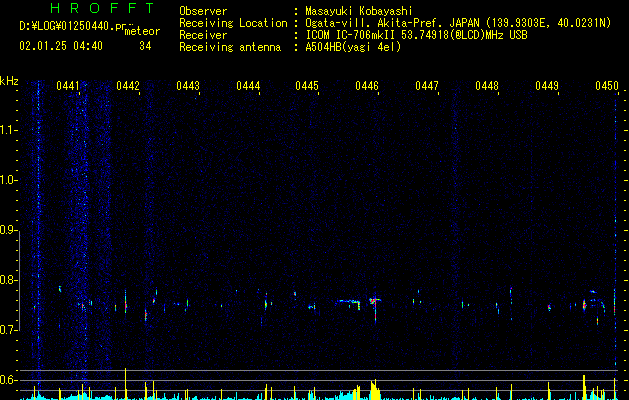Click the 0446 time marker
The image size is (629, 400).
[x=367, y=86]
